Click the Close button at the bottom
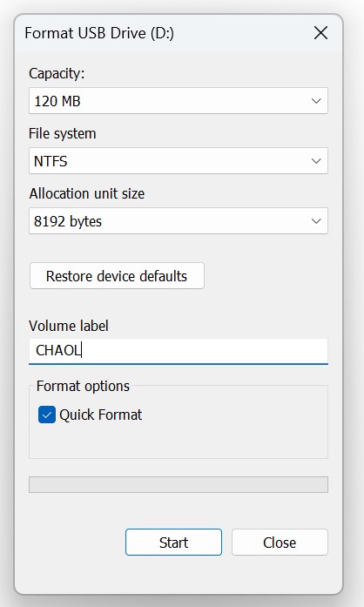 pos(280,542)
